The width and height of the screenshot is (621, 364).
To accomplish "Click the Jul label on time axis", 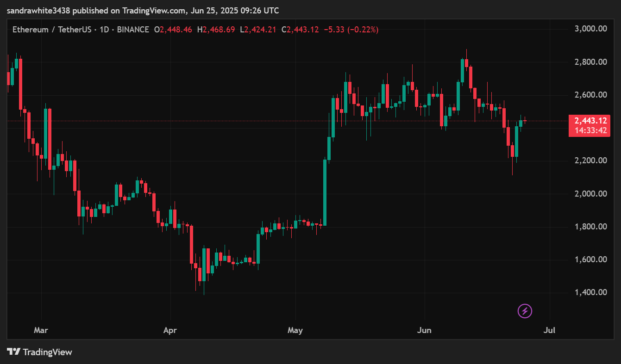I will tap(550, 330).
